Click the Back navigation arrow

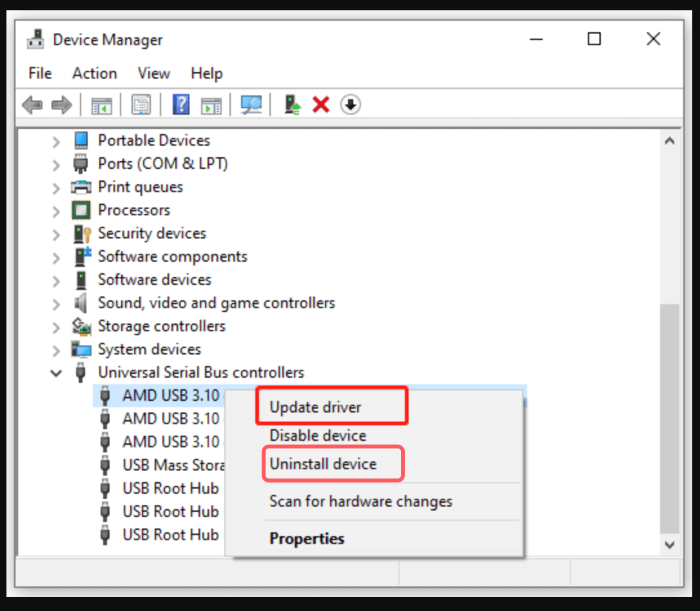[x=32, y=104]
